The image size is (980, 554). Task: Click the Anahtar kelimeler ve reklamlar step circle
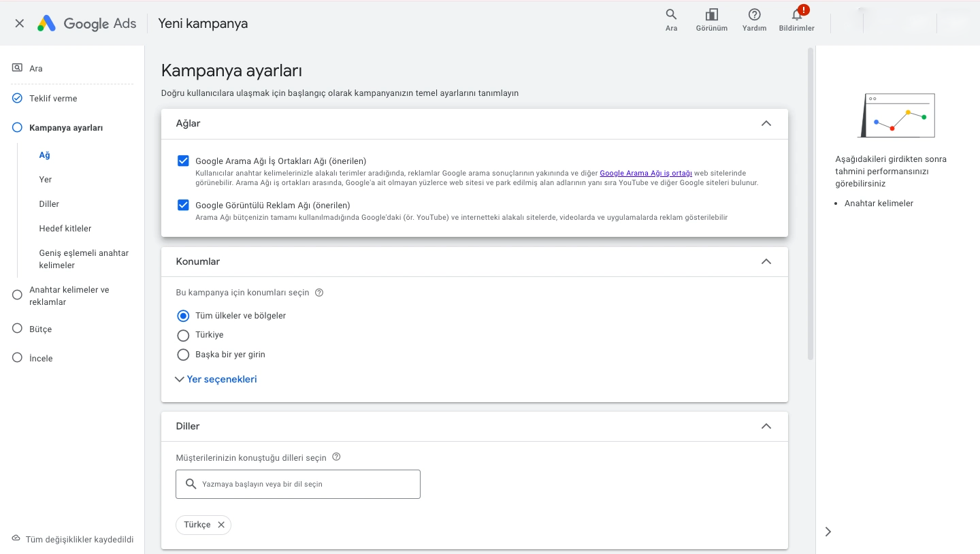point(17,295)
